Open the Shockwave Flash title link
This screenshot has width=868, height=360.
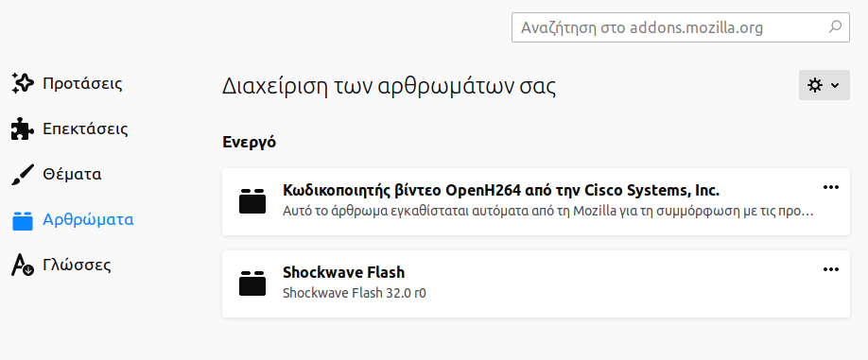pyautogui.click(x=344, y=273)
